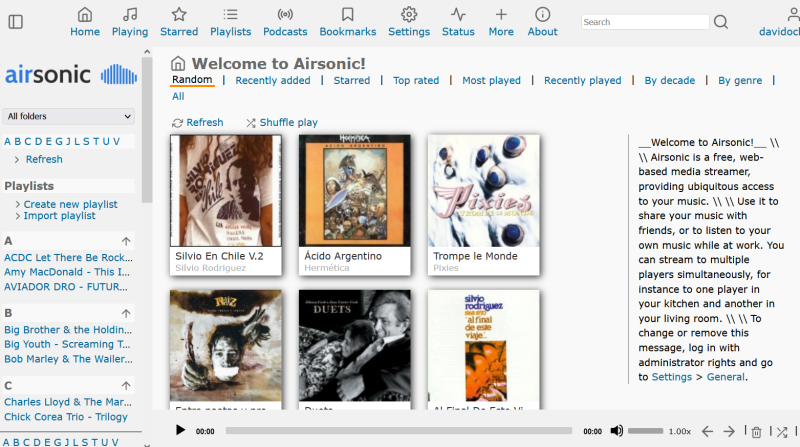Switch to the All albums tab
The height and width of the screenshot is (447, 800).
pos(178,96)
